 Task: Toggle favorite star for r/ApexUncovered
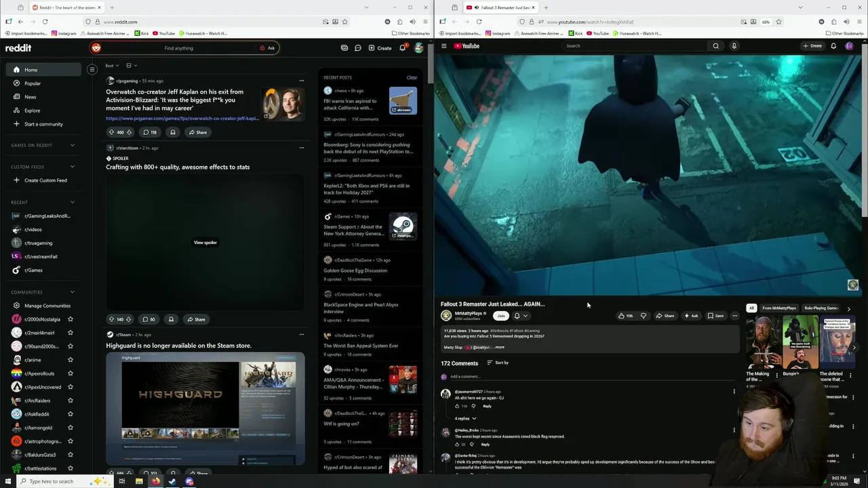pos(71,387)
